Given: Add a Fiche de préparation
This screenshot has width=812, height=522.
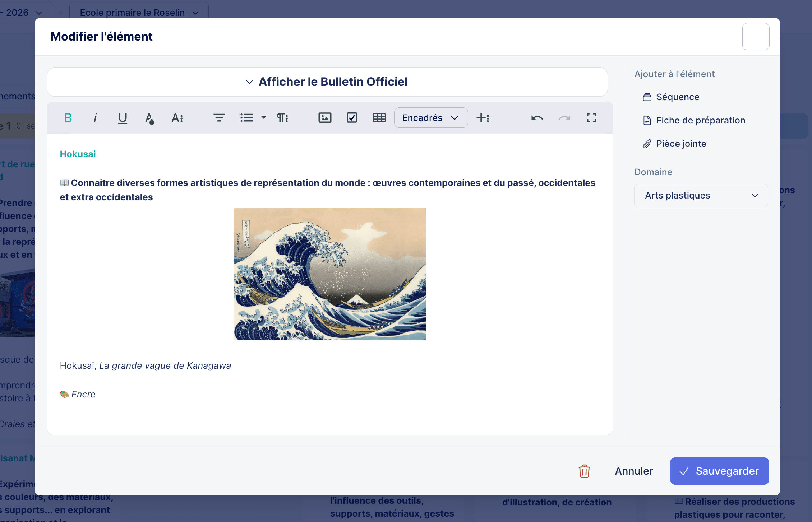Looking at the screenshot, I should coord(700,120).
